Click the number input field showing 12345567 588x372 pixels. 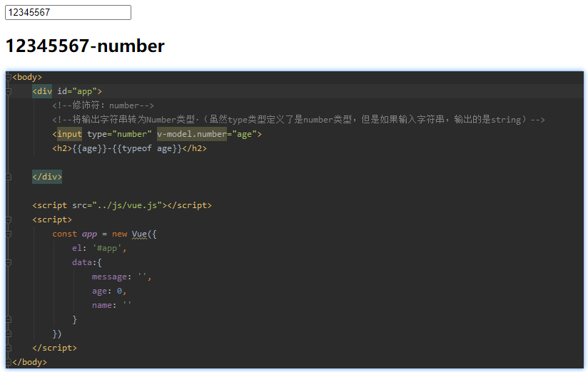click(x=68, y=12)
